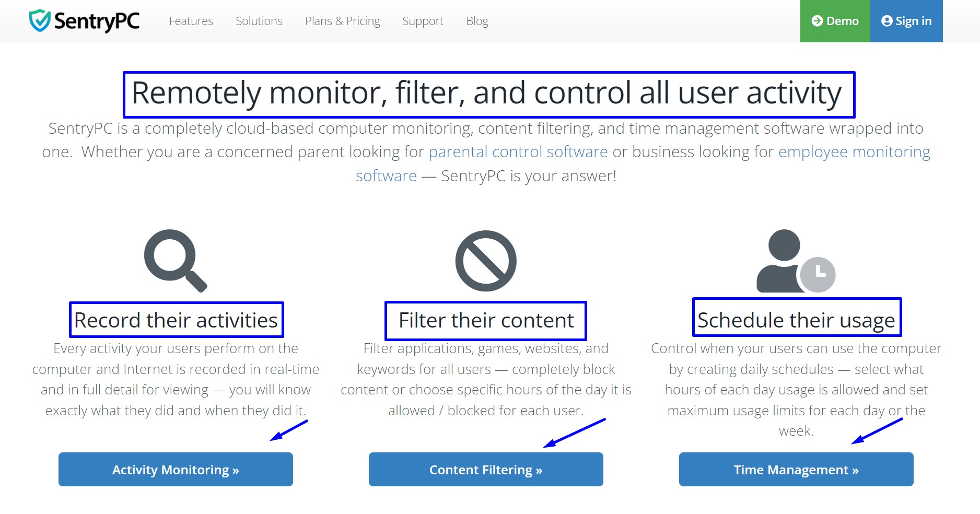Image resolution: width=980 pixels, height=514 pixels.
Task: Click the magnifying glass icon above Record their activities
Action: [x=176, y=261]
